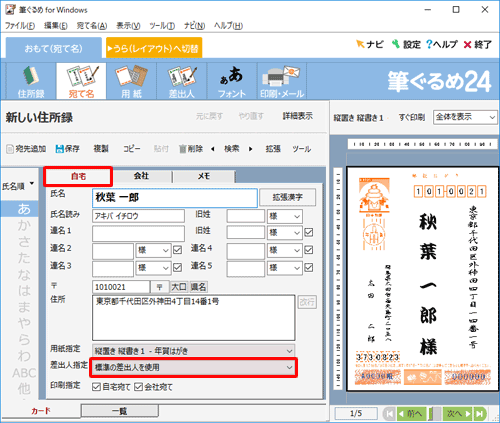Screen dimensions: 500x423
Task: Open 氏名順 sort order dropdown
Action: pyautogui.click(x=18, y=185)
